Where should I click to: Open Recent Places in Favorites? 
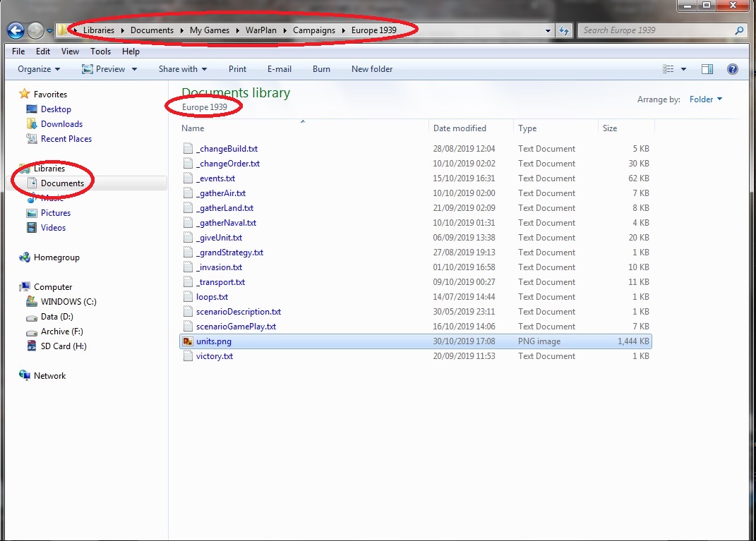66,139
